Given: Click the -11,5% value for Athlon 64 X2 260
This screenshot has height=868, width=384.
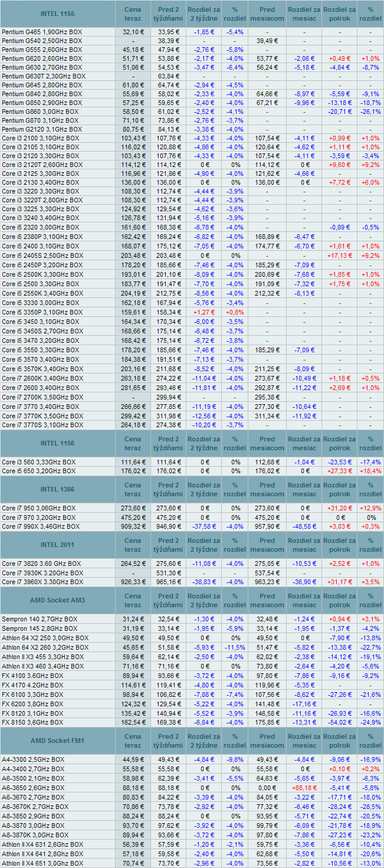Looking at the screenshot, I should pyautogui.click(x=235, y=647).
